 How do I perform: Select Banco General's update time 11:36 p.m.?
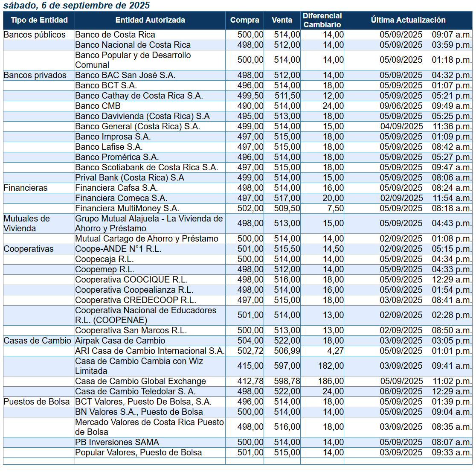point(452,127)
